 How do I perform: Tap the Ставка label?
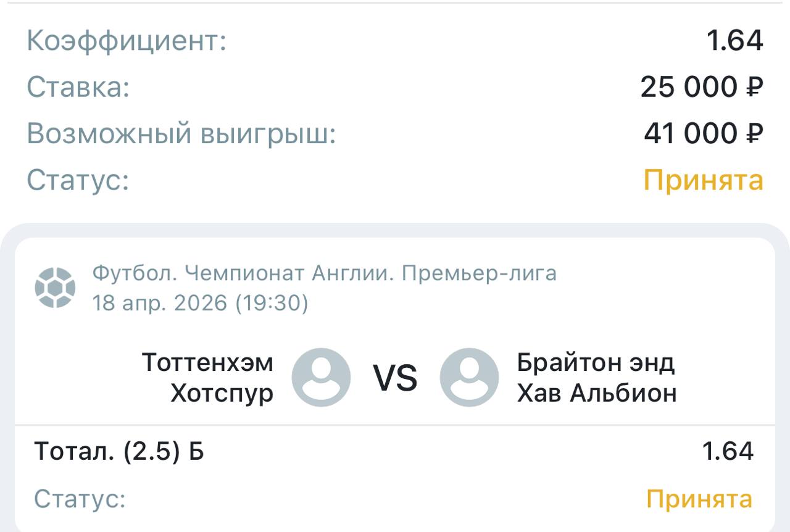click(78, 86)
